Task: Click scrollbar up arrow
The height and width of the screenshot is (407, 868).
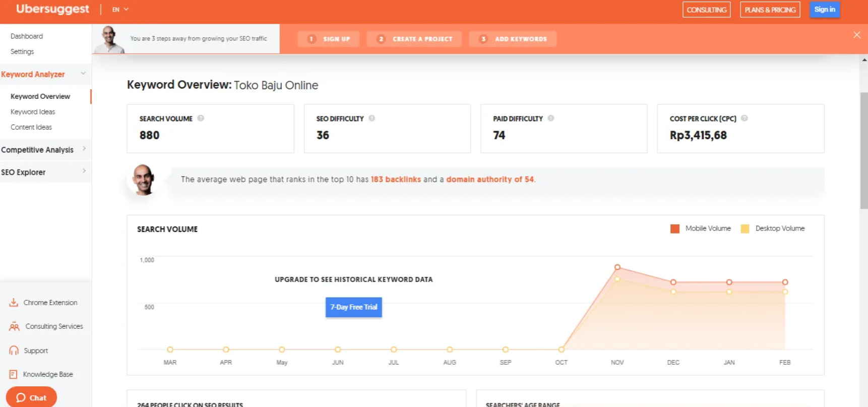Action: [864, 60]
